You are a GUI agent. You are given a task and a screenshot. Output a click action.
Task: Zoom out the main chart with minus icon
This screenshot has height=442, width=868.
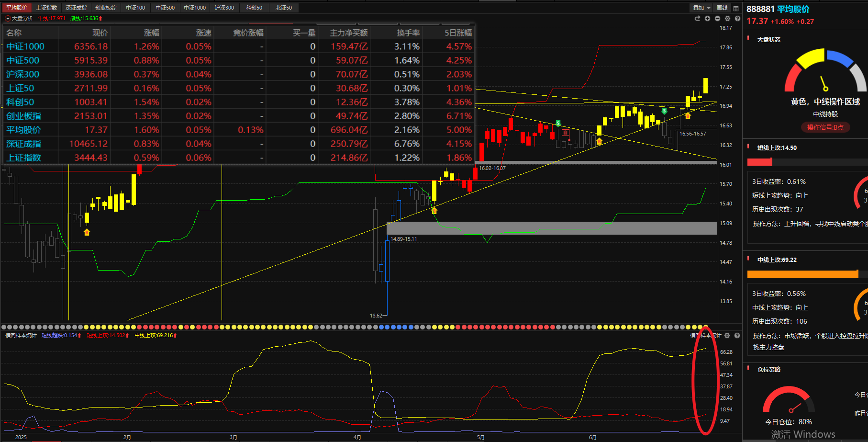pos(717,18)
